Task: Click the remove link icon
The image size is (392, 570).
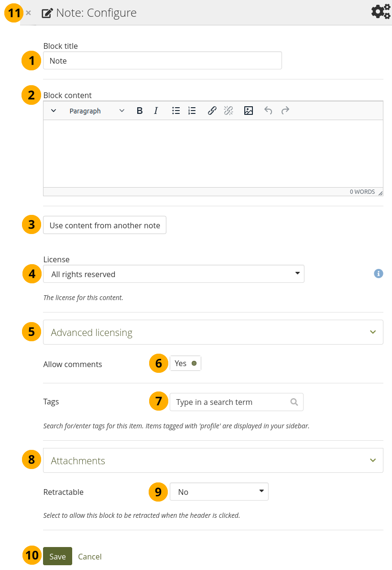Action: tap(229, 111)
